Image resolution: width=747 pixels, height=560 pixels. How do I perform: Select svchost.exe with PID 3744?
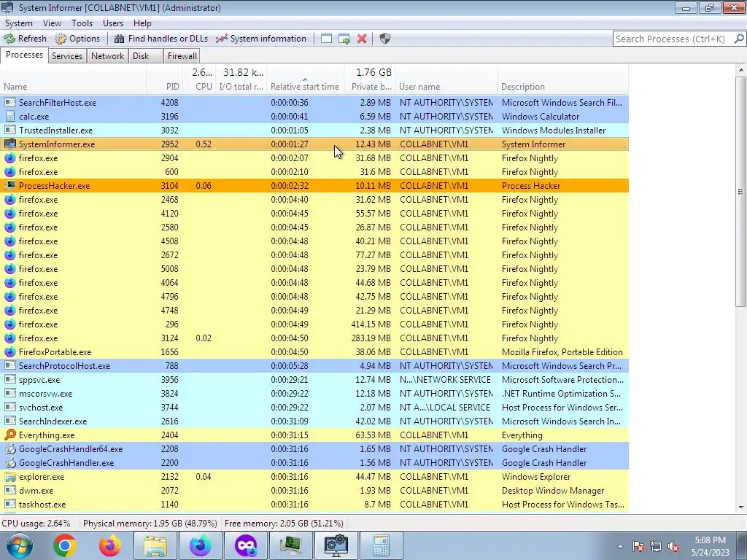coord(314,407)
